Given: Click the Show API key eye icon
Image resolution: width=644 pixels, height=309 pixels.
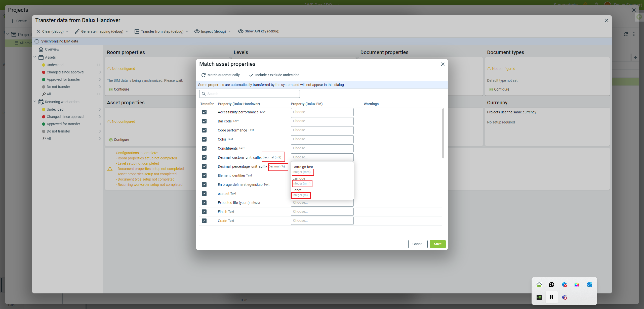Looking at the screenshot, I should [x=241, y=31].
